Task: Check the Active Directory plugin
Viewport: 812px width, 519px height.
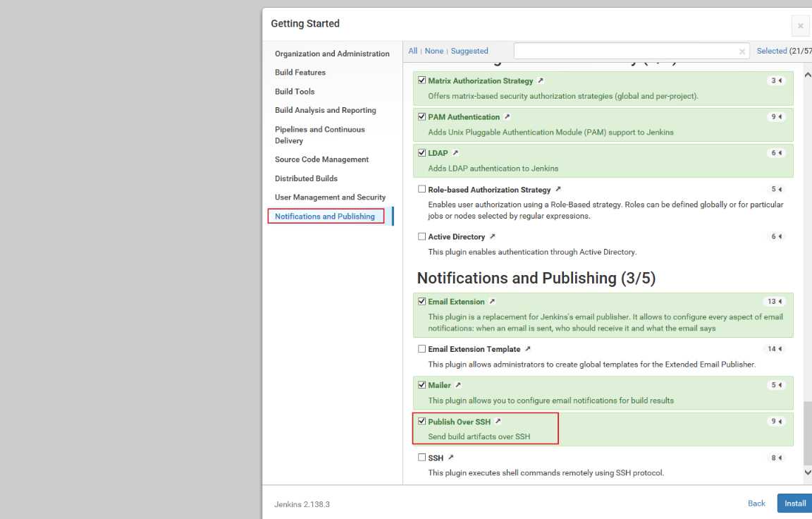Action: click(x=422, y=236)
